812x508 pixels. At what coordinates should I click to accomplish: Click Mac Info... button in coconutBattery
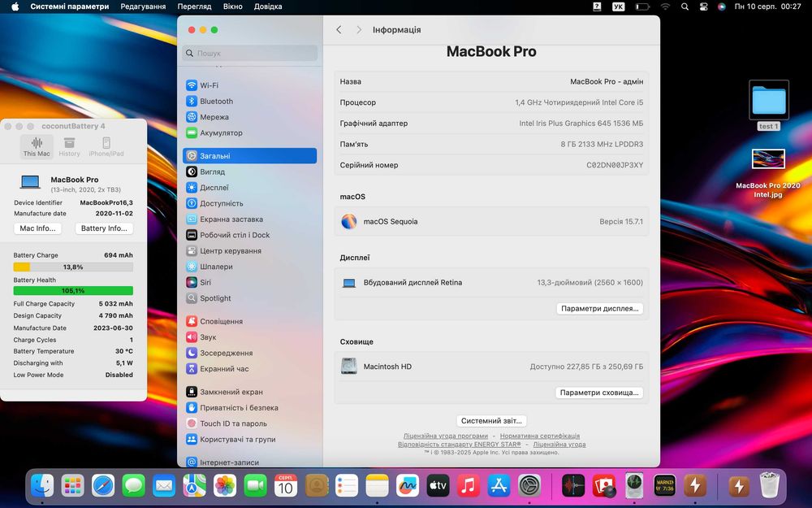(37, 228)
